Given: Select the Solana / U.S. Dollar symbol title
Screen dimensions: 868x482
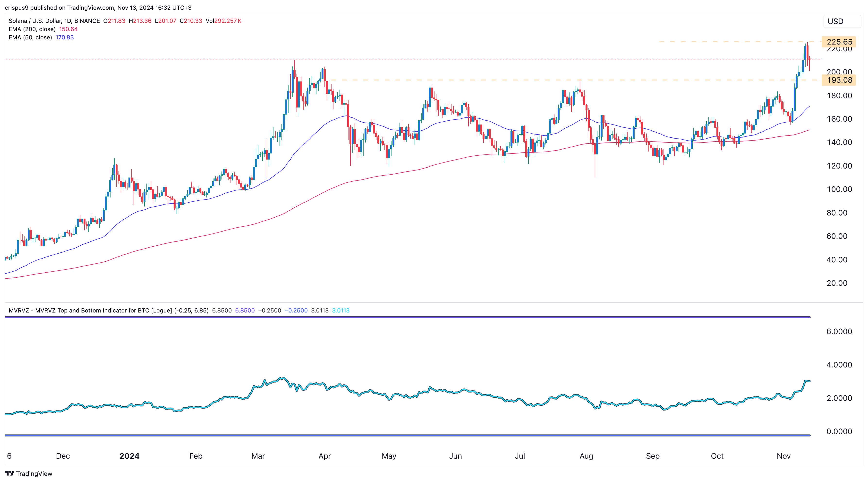Looking at the screenshot, I should pyautogui.click(x=37, y=21).
